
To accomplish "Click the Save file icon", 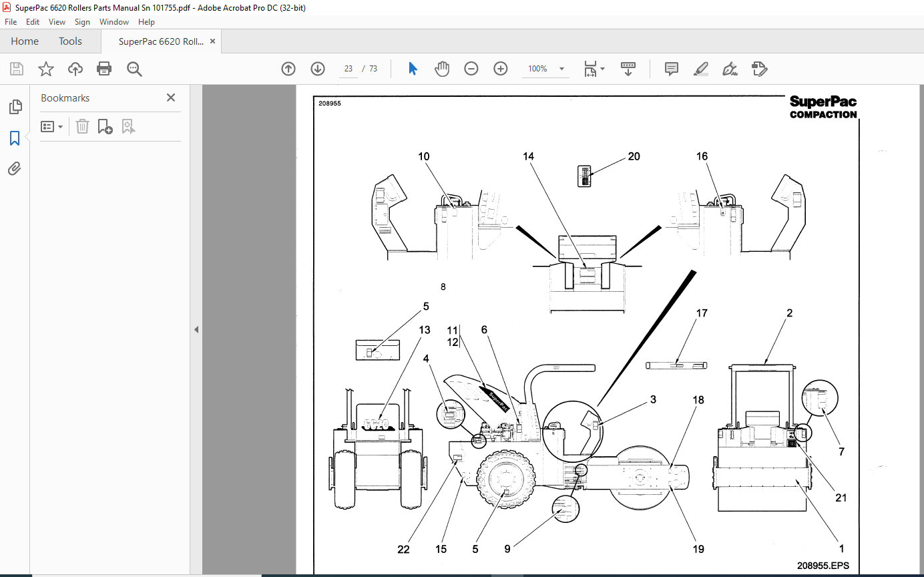I will click(x=17, y=69).
